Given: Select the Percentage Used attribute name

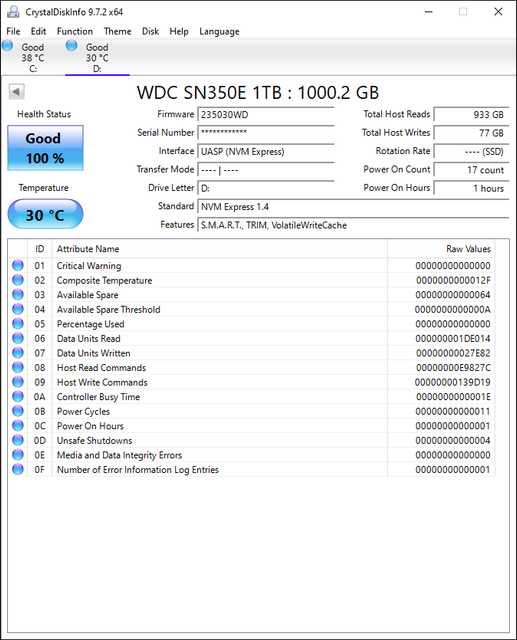Looking at the screenshot, I should [x=91, y=324].
